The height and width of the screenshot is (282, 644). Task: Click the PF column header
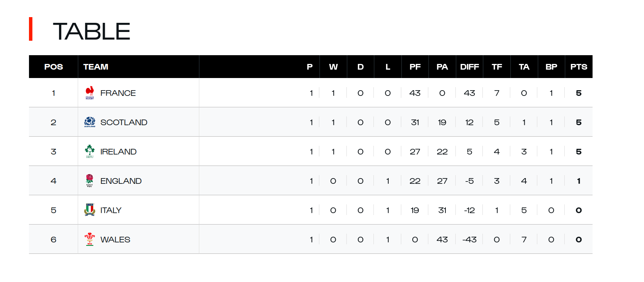[x=415, y=67]
